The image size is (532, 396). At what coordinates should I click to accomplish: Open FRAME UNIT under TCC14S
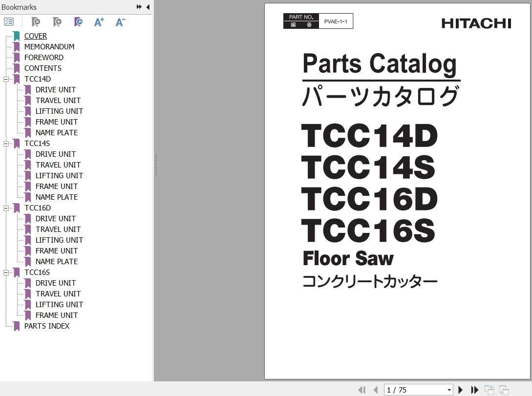pos(57,187)
